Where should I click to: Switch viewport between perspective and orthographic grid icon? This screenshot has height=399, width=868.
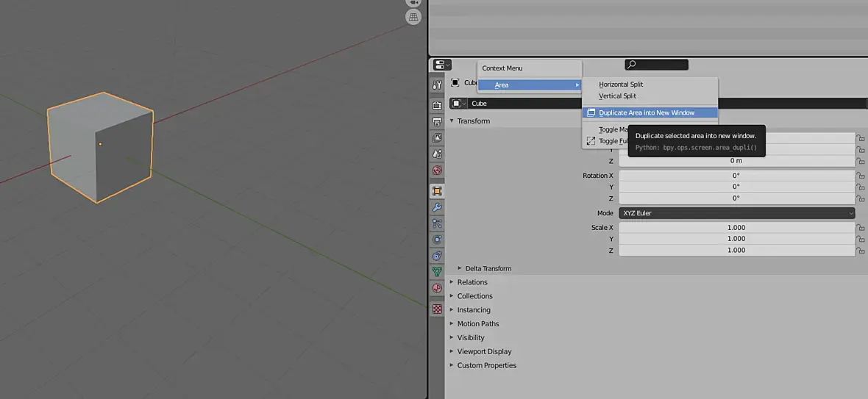point(413,17)
